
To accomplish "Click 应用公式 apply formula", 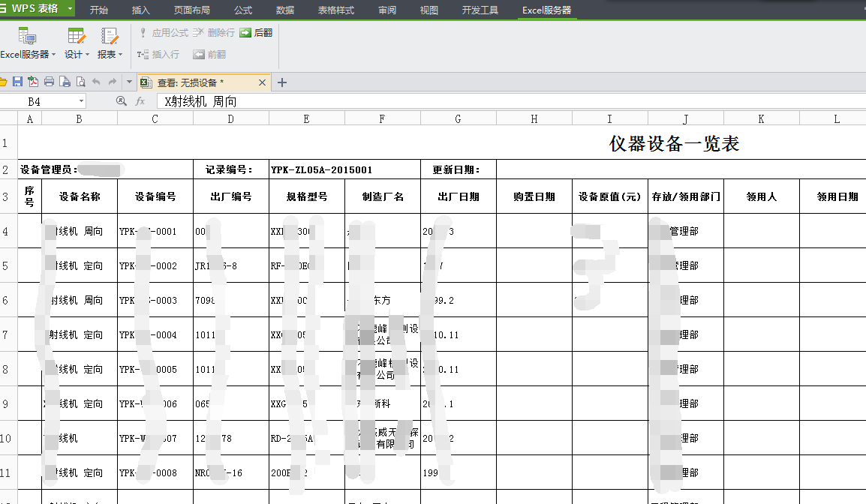I will pos(164,32).
